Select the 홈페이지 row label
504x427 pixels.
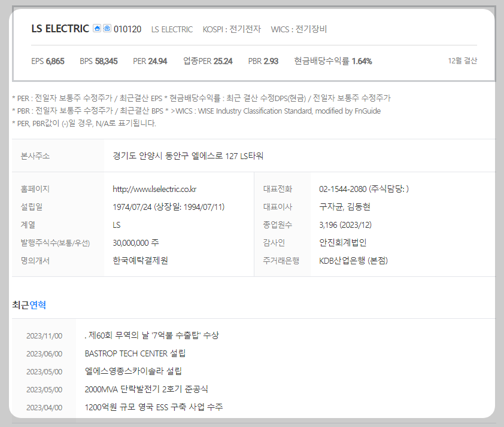(35, 189)
